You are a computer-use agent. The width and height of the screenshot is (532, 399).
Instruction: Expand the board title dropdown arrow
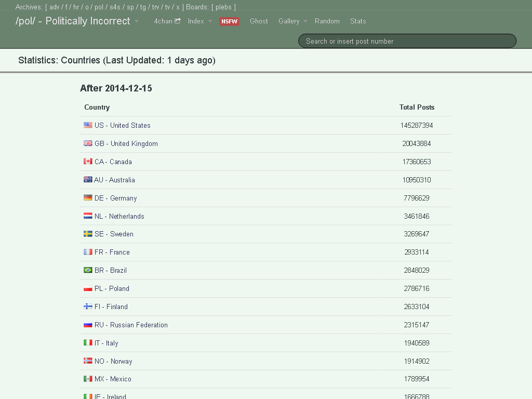click(x=137, y=21)
